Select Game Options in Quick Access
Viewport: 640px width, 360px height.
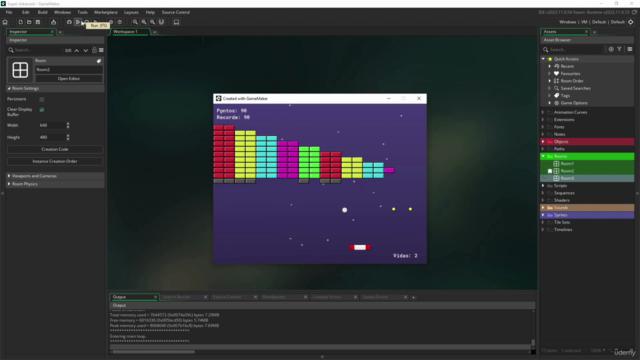(x=574, y=103)
